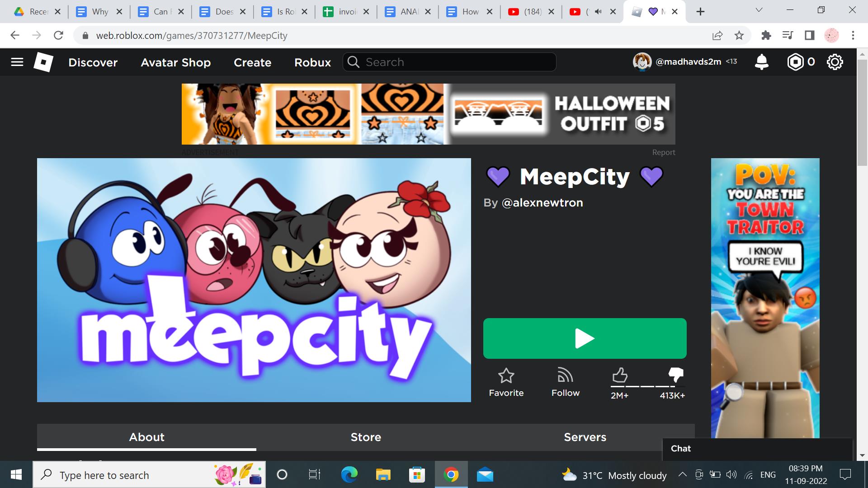Open Avatar Shop in Roblox navigation
This screenshot has height=488, width=868.
176,62
